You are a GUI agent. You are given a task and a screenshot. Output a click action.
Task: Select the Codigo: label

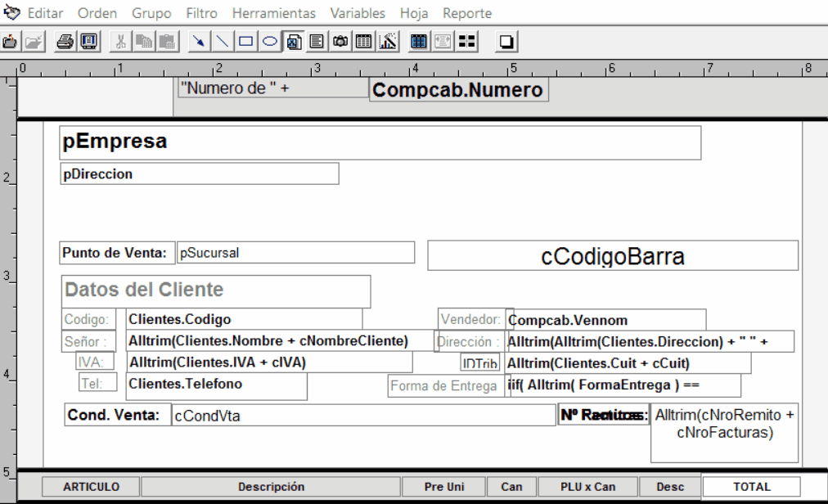[x=88, y=320]
